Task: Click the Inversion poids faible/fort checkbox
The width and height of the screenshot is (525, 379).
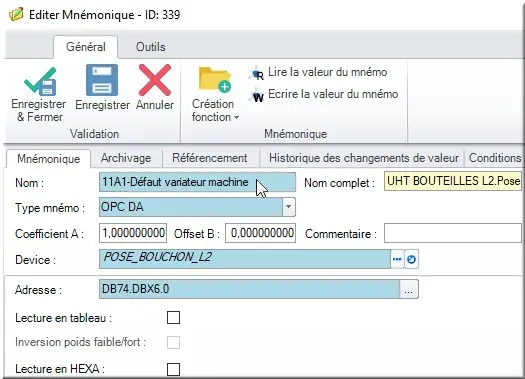Action: [173, 342]
